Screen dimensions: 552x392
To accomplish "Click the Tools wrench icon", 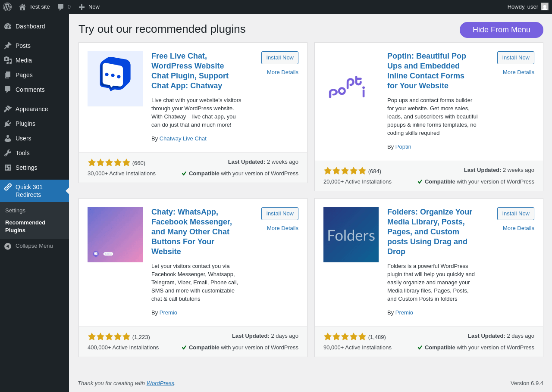I will 8,153.
